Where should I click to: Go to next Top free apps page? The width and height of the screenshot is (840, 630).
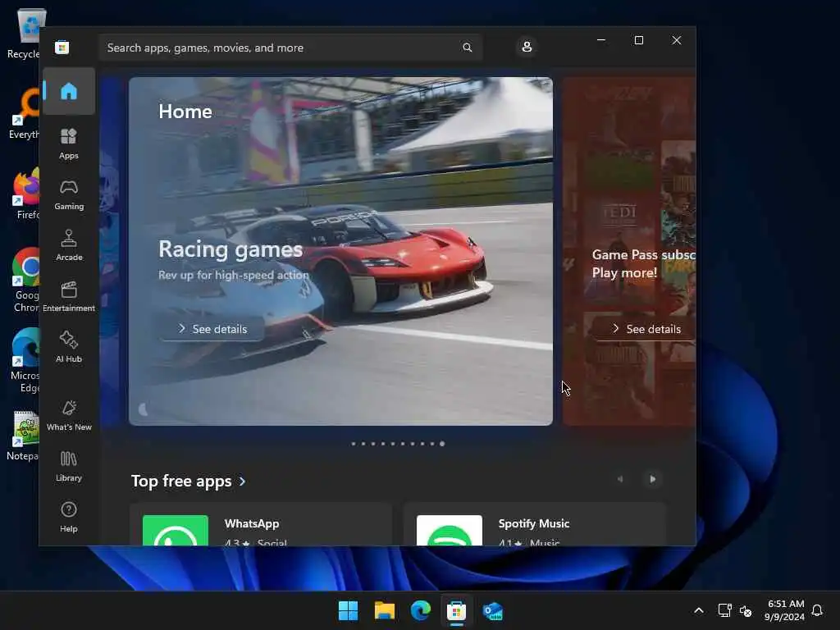(x=652, y=479)
